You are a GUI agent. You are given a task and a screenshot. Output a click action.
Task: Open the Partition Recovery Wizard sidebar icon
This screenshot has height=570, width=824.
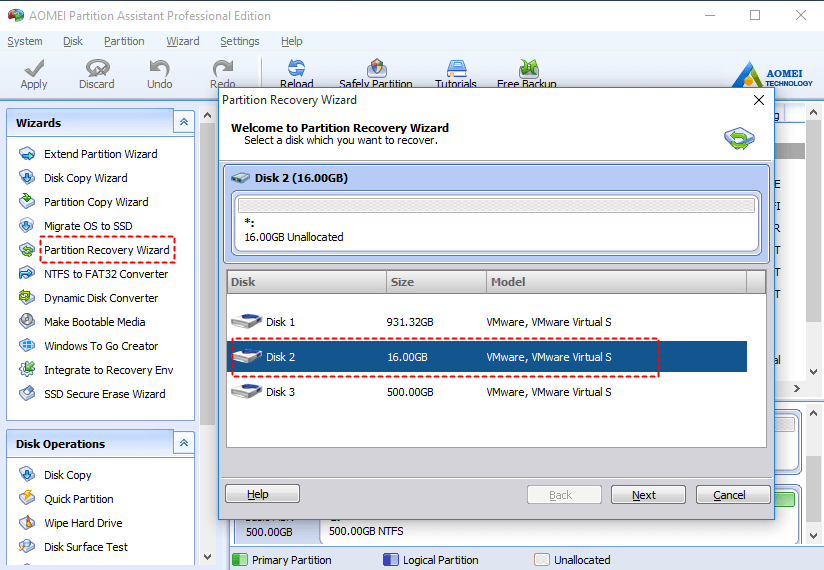(27, 250)
